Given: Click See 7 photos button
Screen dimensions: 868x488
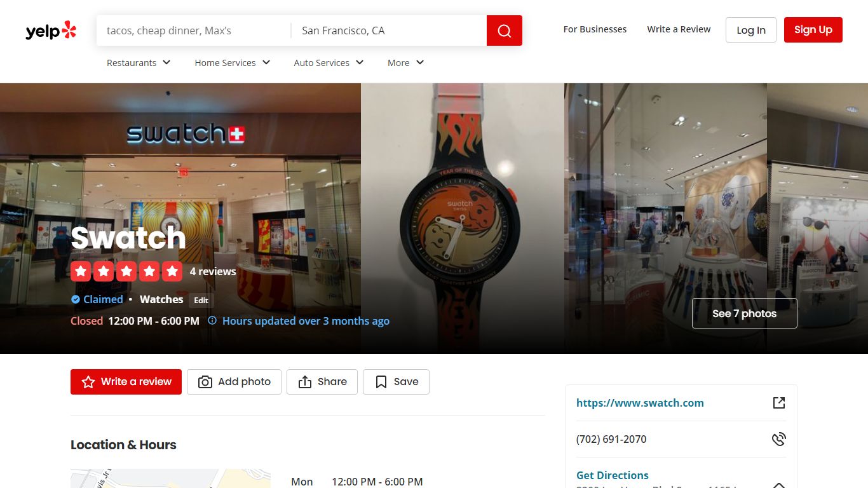Looking at the screenshot, I should pyautogui.click(x=745, y=313).
